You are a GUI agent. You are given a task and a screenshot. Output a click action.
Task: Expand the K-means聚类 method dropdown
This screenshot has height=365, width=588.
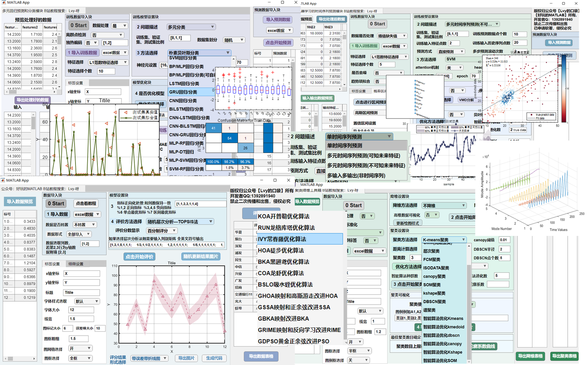click(x=444, y=240)
